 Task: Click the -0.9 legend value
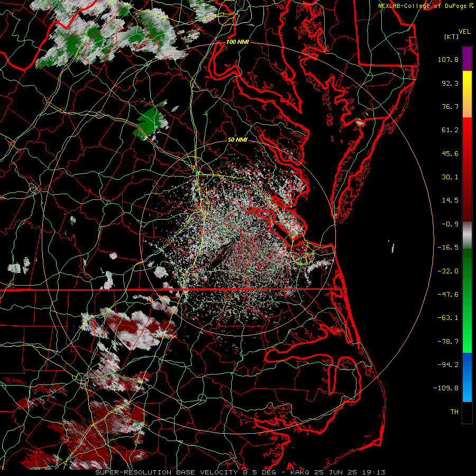tap(450, 224)
